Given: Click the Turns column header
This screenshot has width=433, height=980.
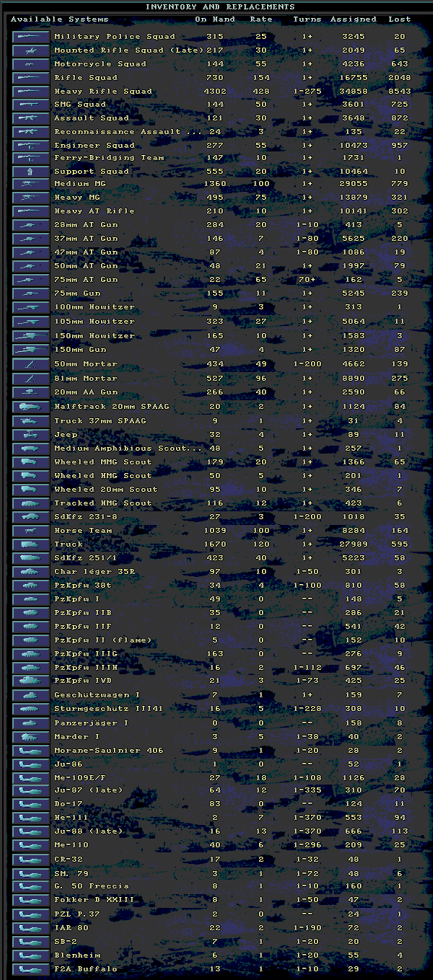Looking at the screenshot, I should 307,19.
